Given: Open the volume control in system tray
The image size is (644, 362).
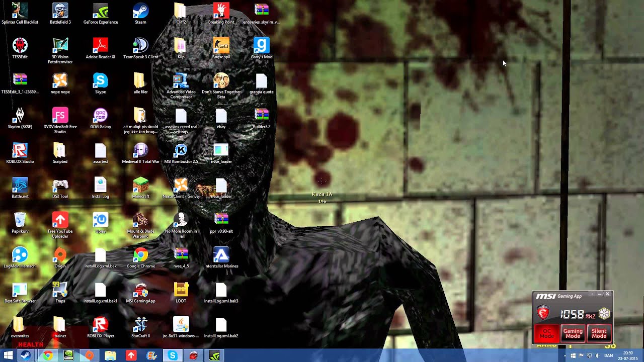Looking at the screenshot, I should coord(597,356).
